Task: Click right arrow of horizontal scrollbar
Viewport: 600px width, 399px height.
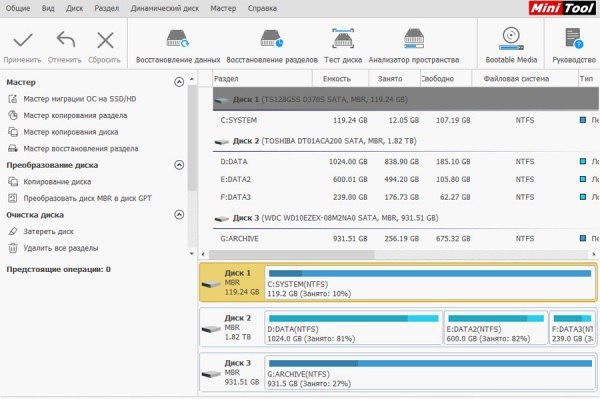Action: (x=594, y=254)
